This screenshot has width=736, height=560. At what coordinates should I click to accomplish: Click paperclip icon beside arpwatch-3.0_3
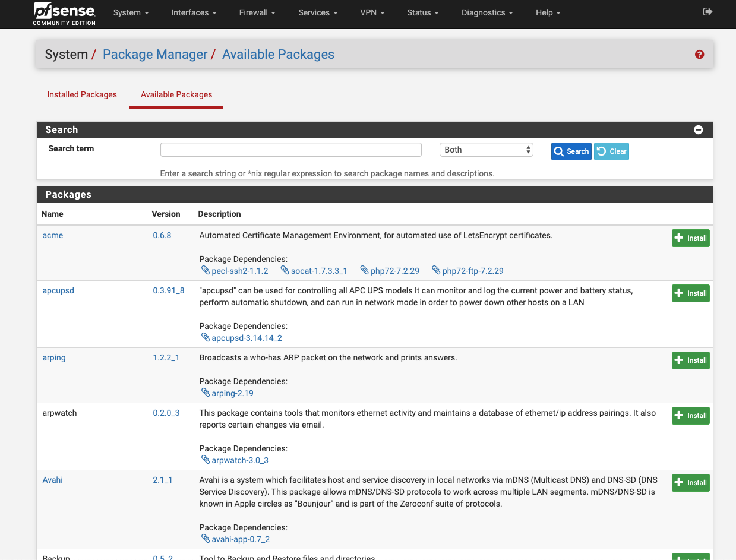tap(206, 460)
